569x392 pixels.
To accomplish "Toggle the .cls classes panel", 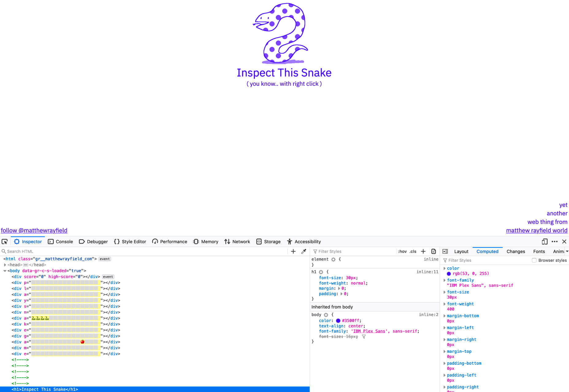I will click(413, 251).
